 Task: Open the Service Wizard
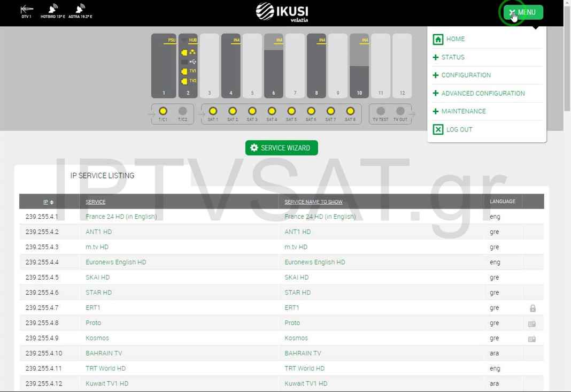pos(281,148)
